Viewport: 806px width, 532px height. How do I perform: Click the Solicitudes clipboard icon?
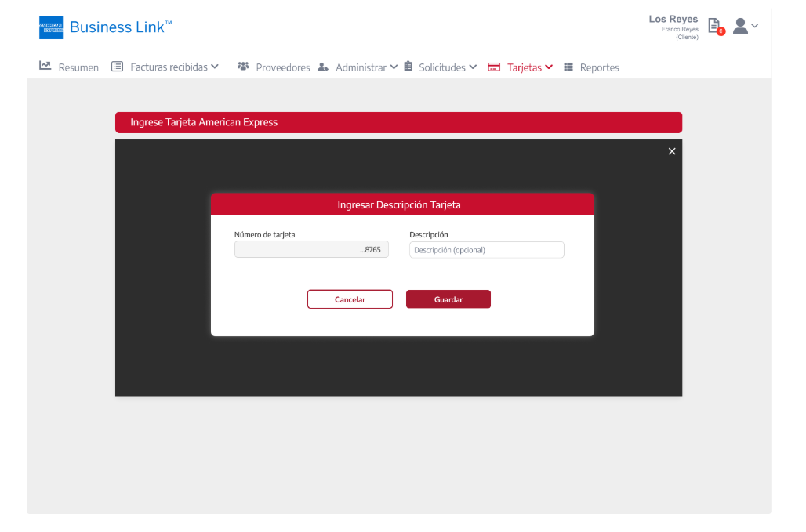pyautogui.click(x=408, y=67)
